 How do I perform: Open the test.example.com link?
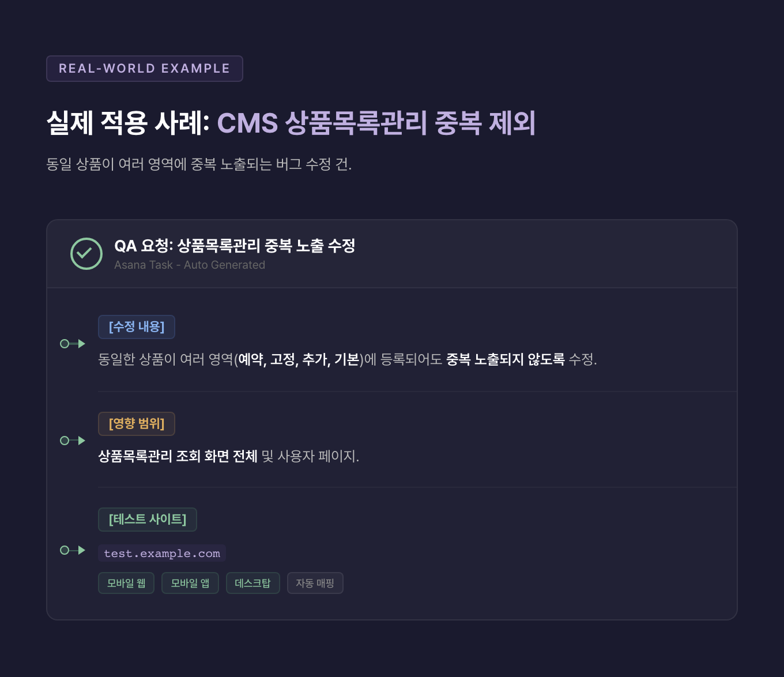click(x=162, y=554)
